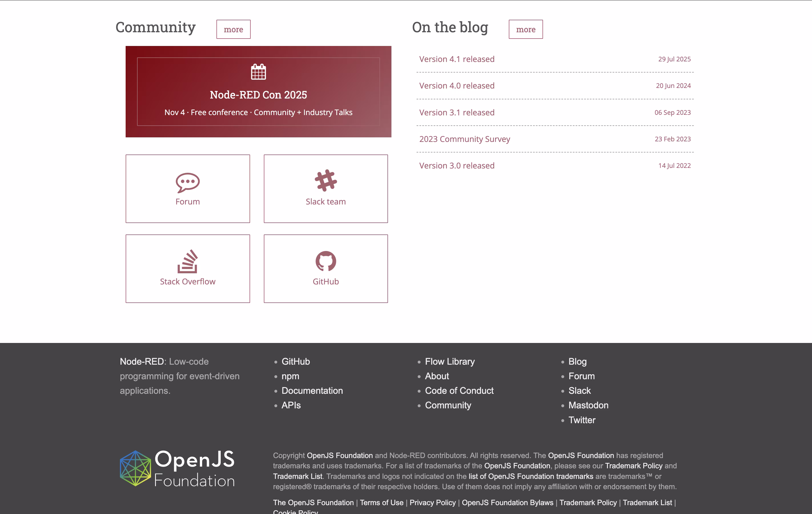Screen dimensions: 812x514
Task: Open the 2023 Community Survey post
Action: tap(464, 139)
